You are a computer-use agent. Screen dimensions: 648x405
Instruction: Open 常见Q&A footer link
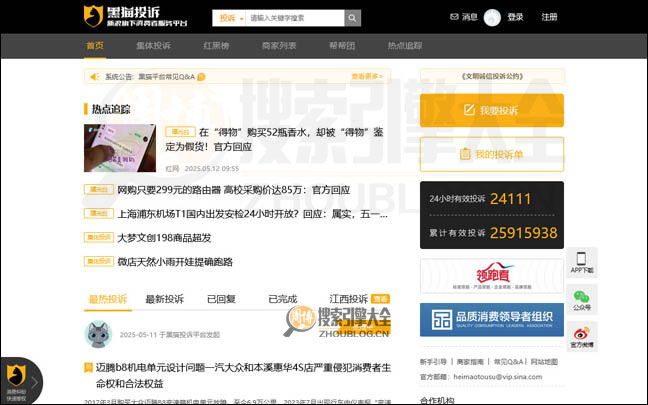point(508,362)
